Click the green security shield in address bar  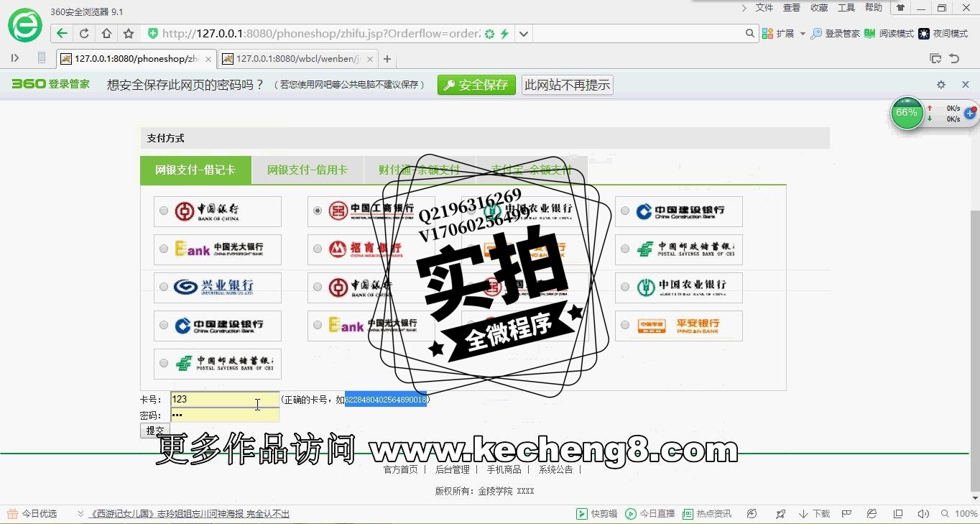[x=152, y=34]
